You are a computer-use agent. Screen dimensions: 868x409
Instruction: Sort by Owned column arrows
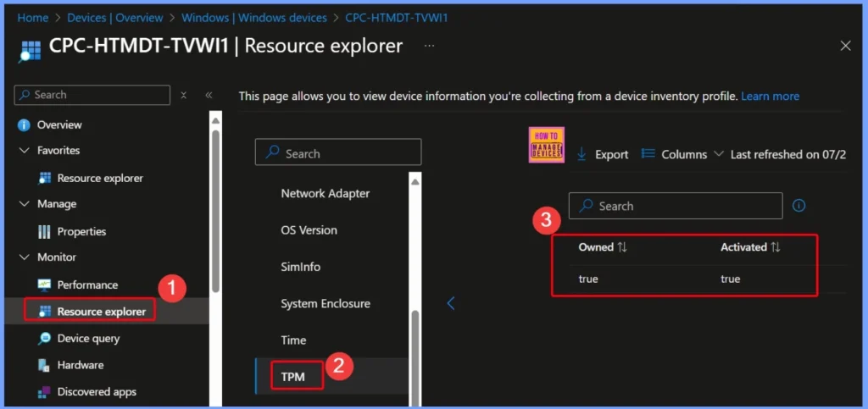[x=622, y=247]
